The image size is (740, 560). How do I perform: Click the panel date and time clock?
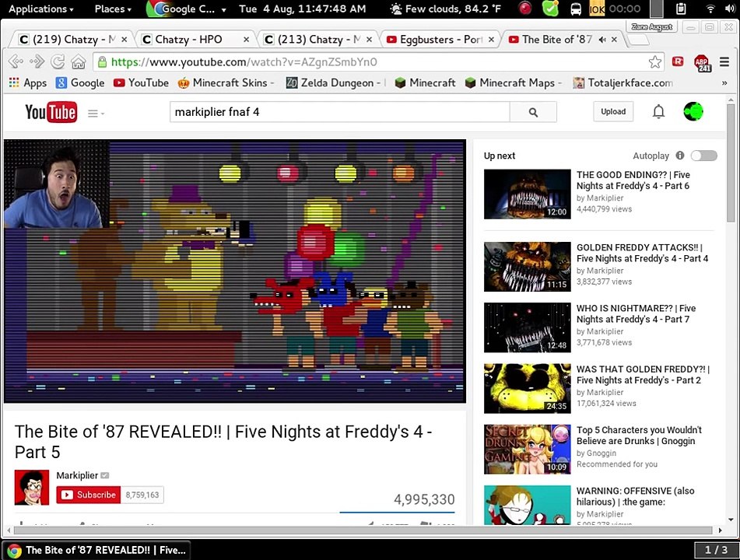tap(302, 9)
